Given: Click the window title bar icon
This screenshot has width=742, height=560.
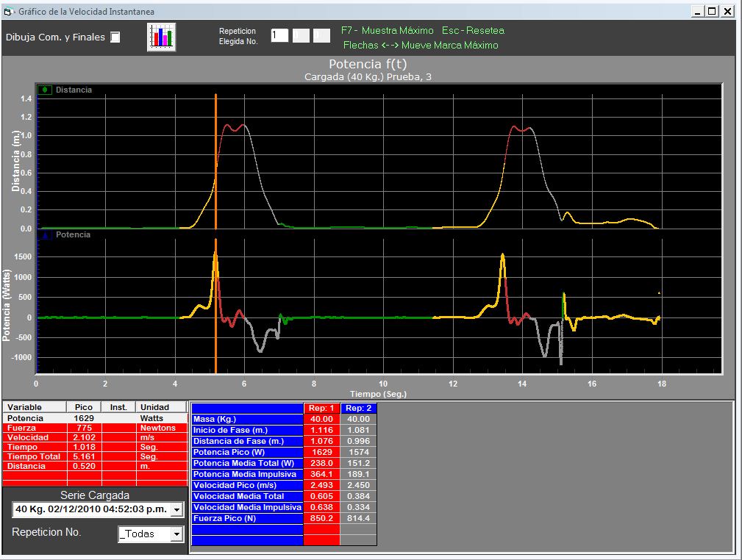Looking at the screenshot, I should point(7,11).
